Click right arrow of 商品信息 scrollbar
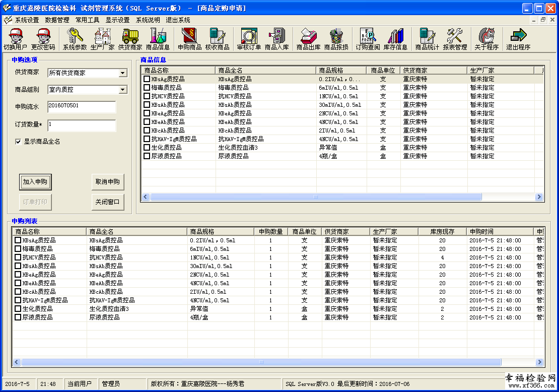 (539, 197)
